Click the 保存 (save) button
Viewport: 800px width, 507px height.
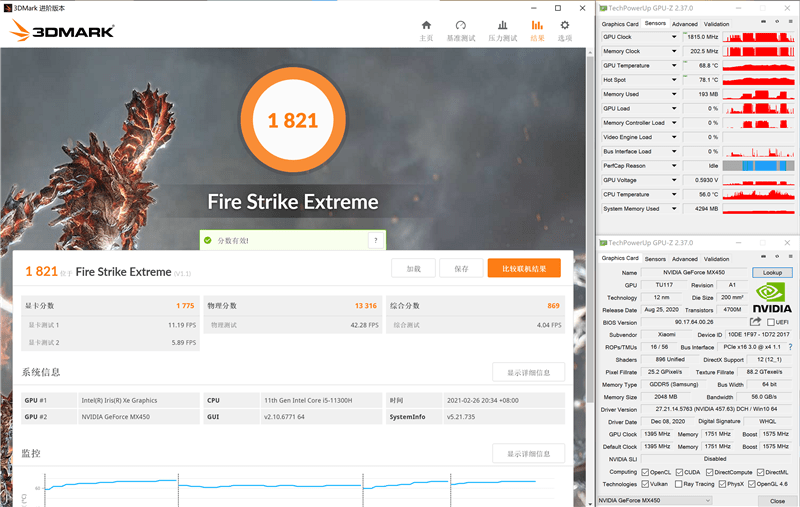[x=461, y=268]
